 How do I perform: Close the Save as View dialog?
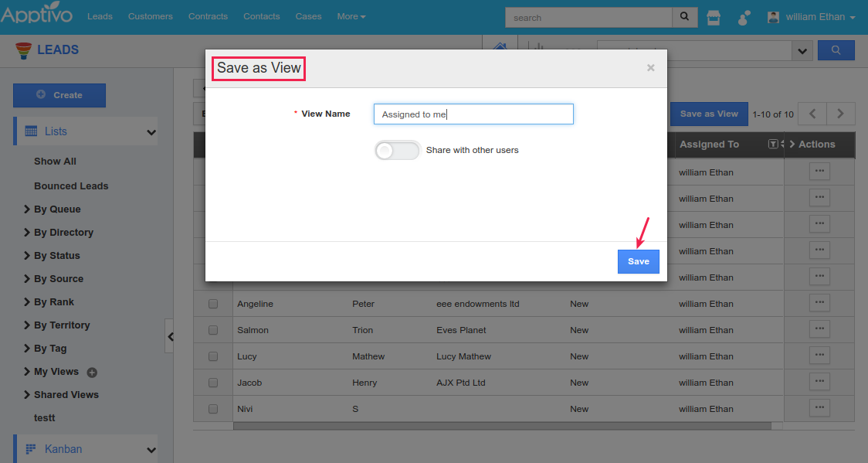point(650,68)
